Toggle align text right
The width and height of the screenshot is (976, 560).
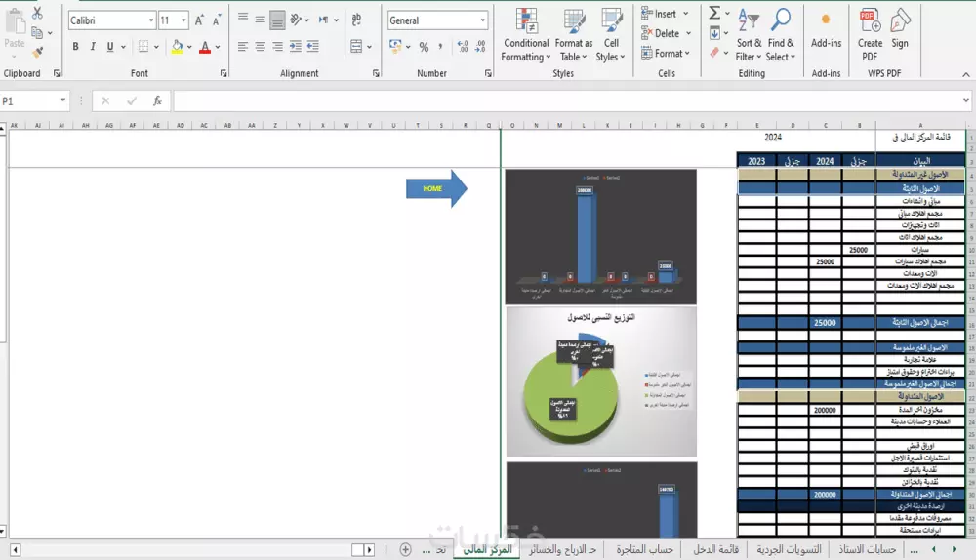coord(277,46)
